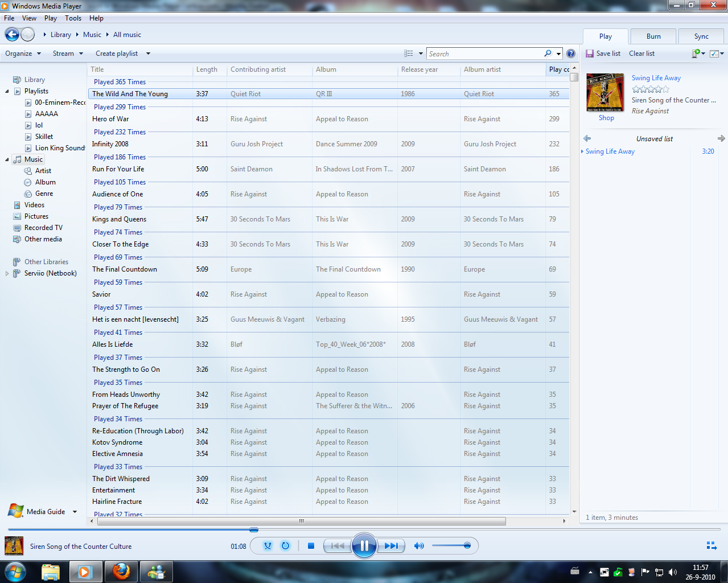Screen dimensions: 728x583
Task: Pause the current song
Action: pyautogui.click(x=364, y=546)
